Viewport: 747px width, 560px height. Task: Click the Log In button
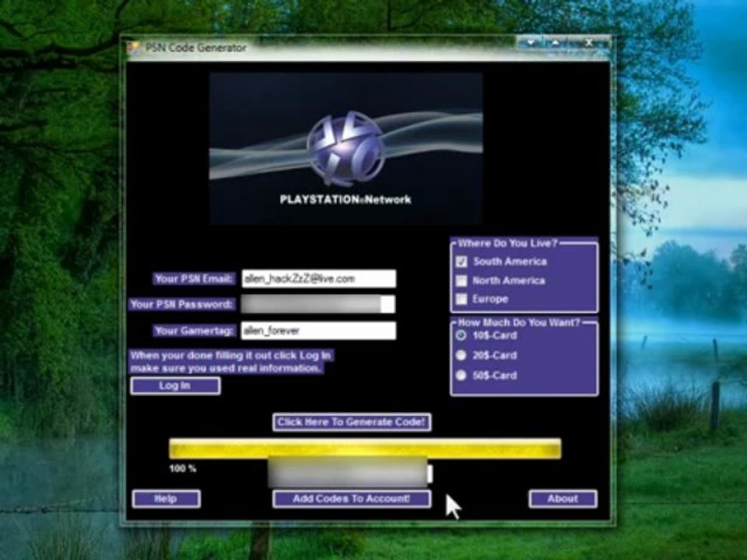pyautogui.click(x=175, y=386)
